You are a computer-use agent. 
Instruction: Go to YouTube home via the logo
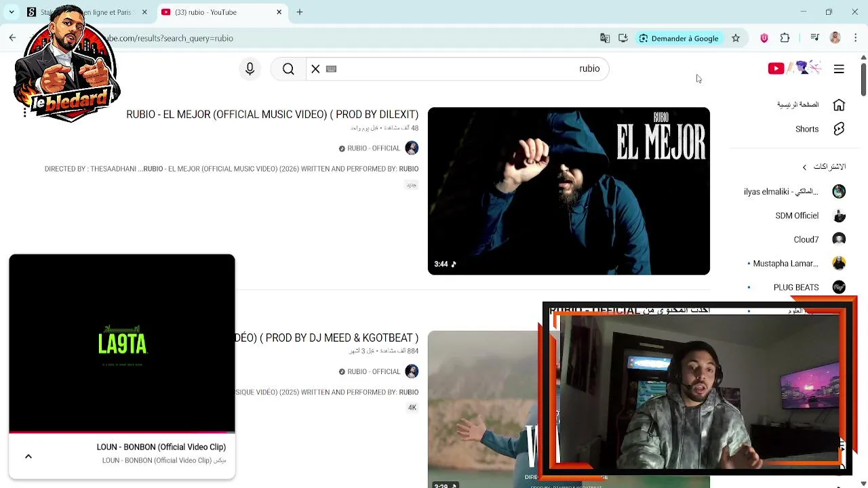[x=794, y=68]
